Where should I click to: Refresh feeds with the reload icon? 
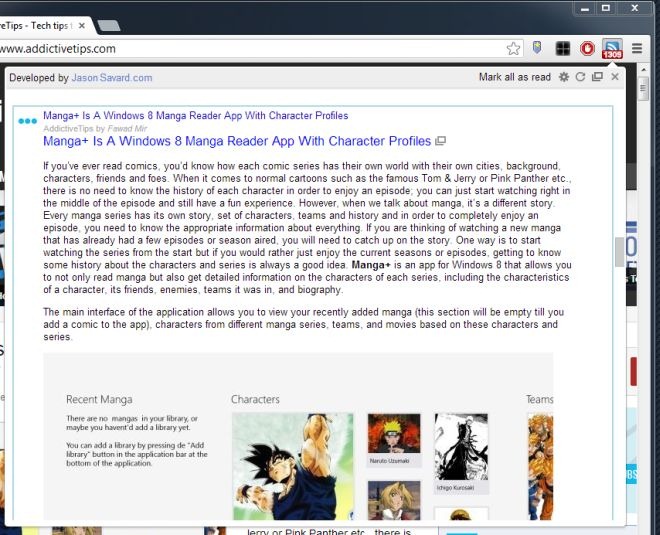580,77
